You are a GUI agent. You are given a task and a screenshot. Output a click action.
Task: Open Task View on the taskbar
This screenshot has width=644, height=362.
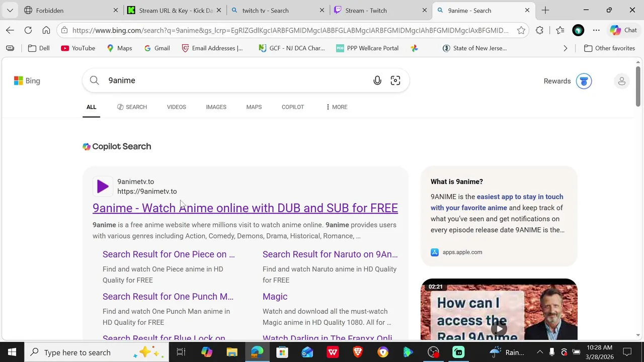pos(181,352)
